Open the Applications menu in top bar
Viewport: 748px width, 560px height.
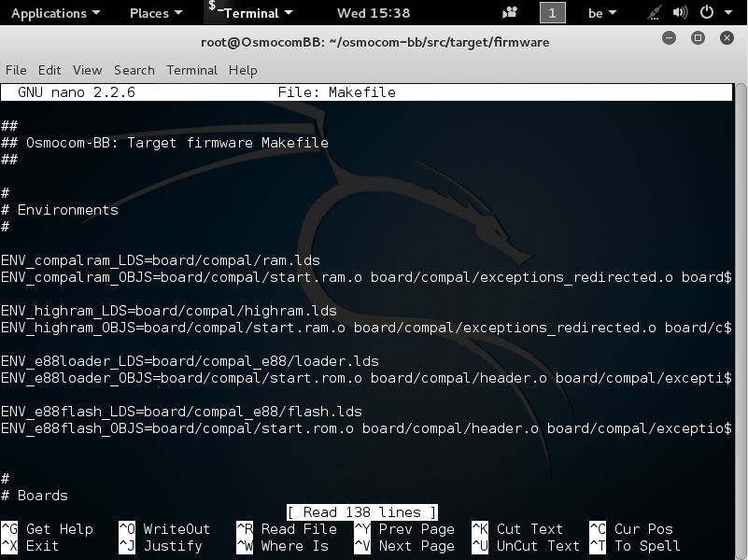click(55, 13)
